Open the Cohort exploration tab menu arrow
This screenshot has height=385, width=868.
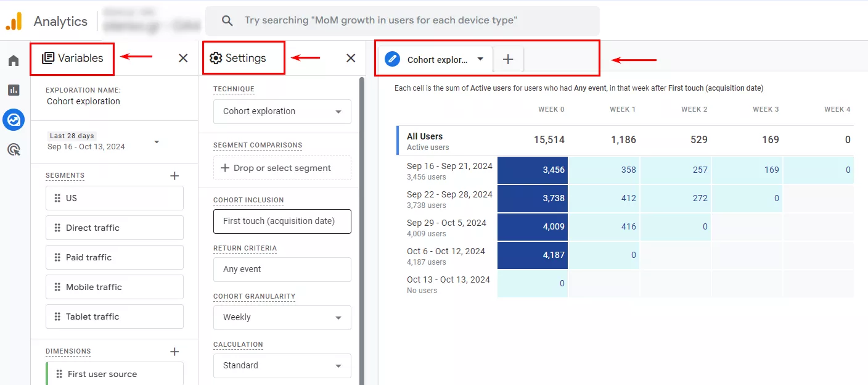tap(480, 59)
